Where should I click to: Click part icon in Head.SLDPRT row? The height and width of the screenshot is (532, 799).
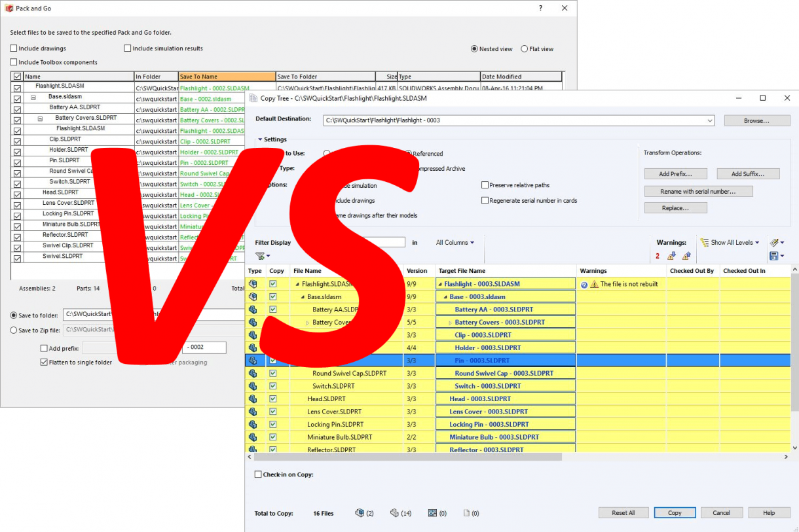253,399
